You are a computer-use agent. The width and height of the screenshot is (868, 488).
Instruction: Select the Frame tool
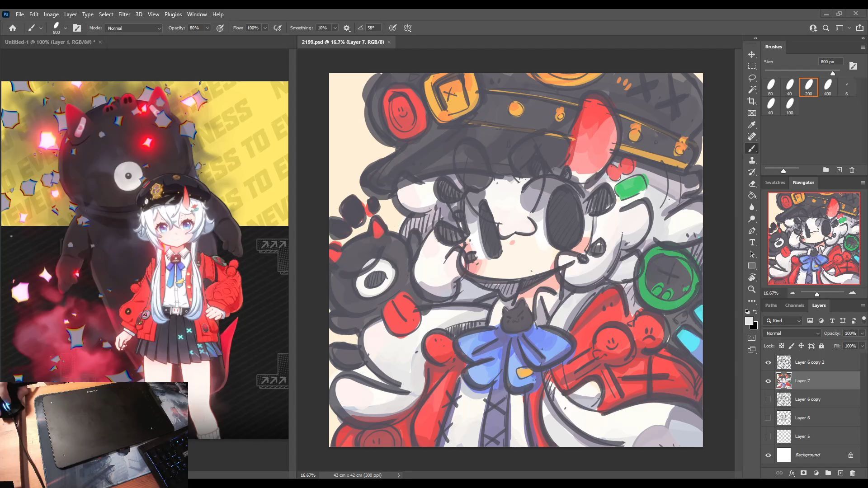[x=752, y=113]
